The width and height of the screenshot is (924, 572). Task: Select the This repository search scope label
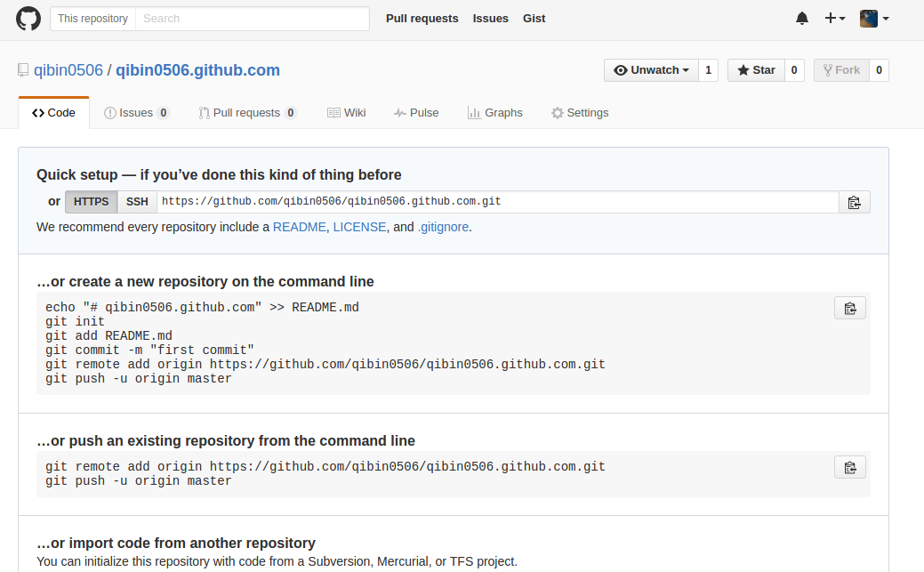click(x=93, y=19)
